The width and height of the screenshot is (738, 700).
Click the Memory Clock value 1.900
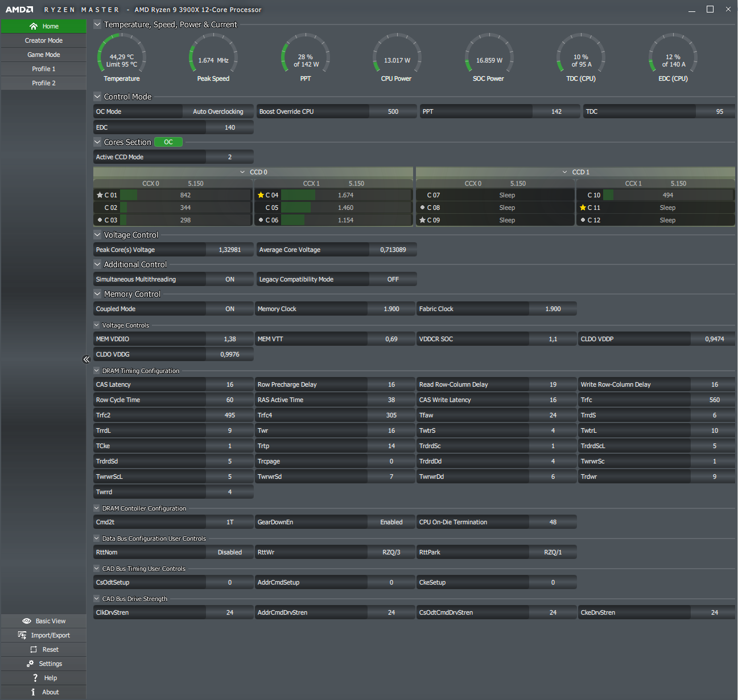(x=391, y=309)
